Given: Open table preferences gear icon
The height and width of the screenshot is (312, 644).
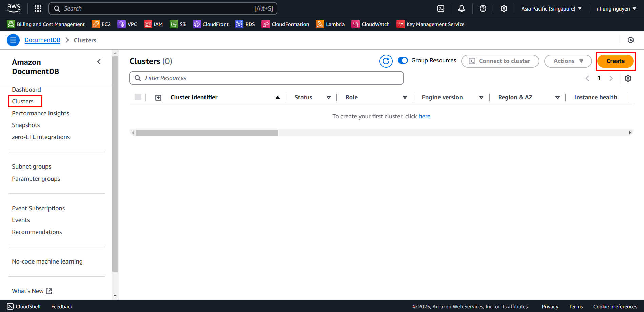Looking at the screenshot, I should click(x=628, y=78).
